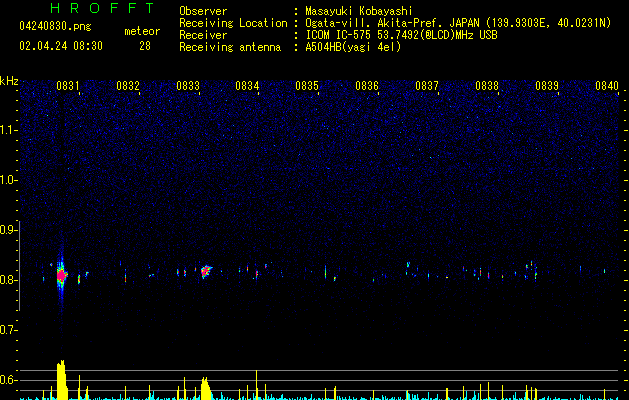
Task: Click the date stamp 02.04.24 08:30
Action: click(61, 46)
